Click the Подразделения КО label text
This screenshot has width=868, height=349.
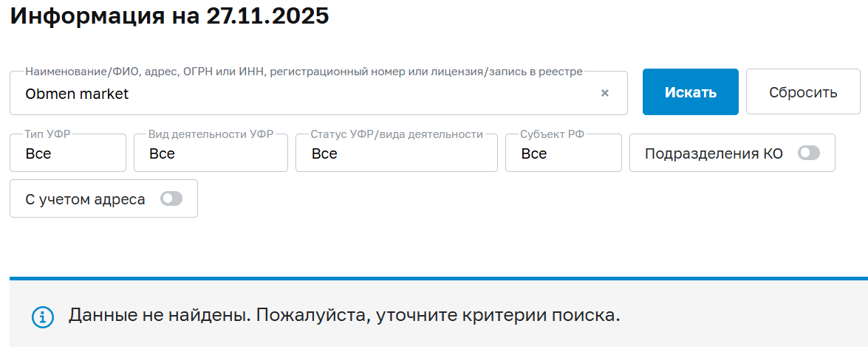click(714, 153)
